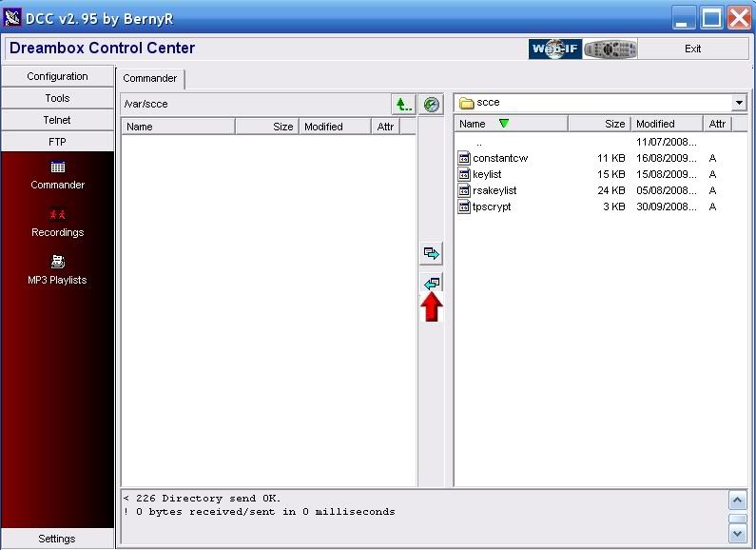Viewport: 756px width, 550px height.
Task: Open the remote control icon
Action: 610,49
